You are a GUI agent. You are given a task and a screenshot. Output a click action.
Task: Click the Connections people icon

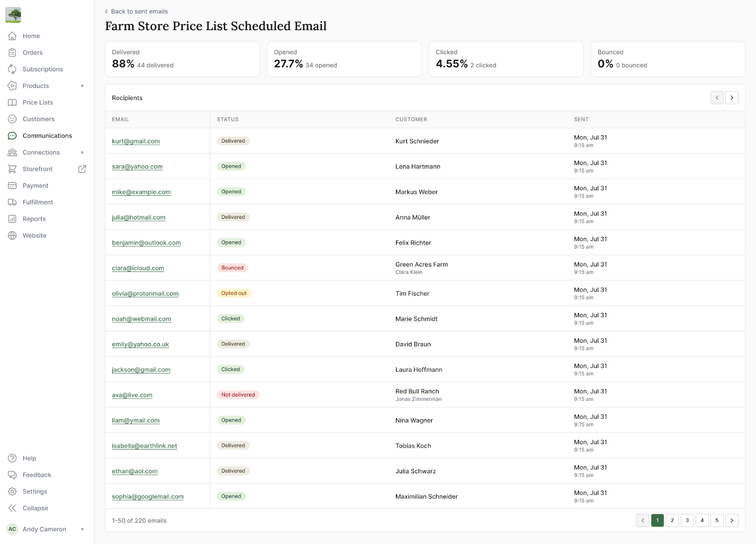click(x=12, y=152)
